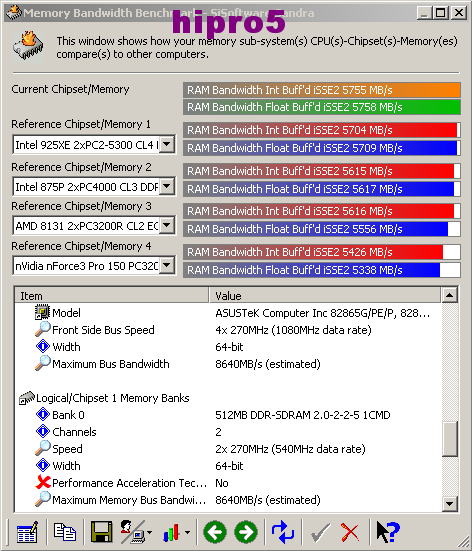Screen dimensions: 472x551
Task: Select the Intel 875P 2xPC4000 combo box
Action: click(94, 186)
